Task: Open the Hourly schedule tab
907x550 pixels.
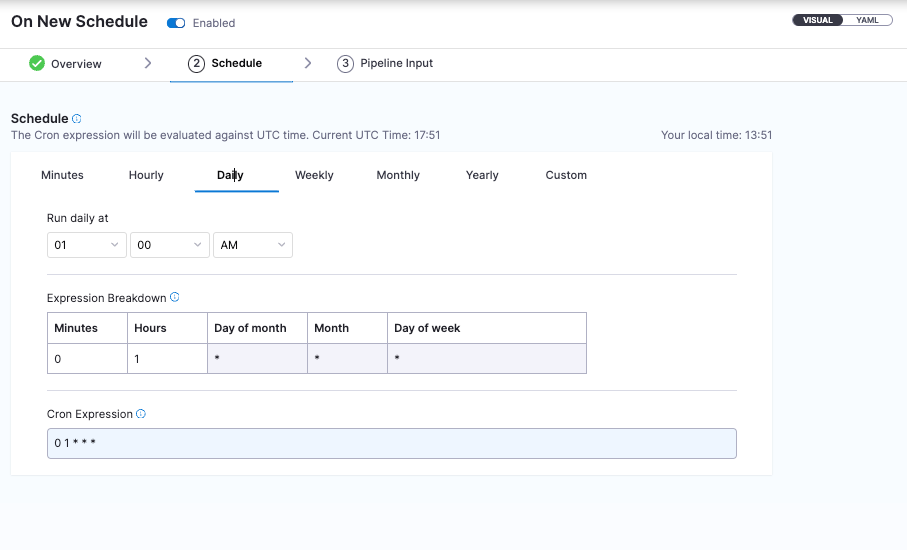Action: (146, 175)
